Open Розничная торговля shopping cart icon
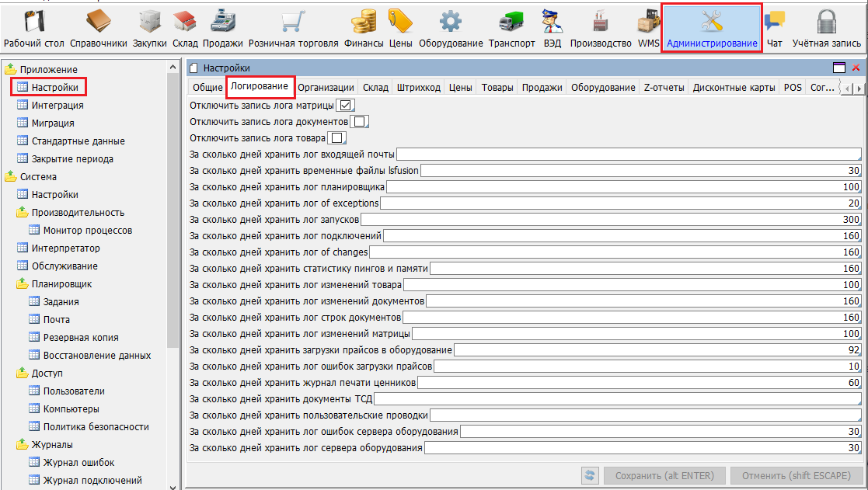Viewport: 868px width, 490px height. point(293,23)
